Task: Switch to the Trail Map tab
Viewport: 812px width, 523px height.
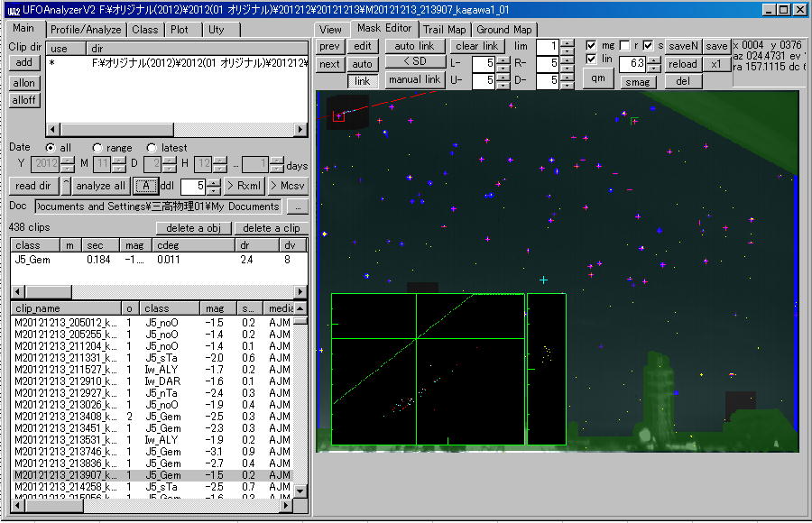Action: click(445, 30)
